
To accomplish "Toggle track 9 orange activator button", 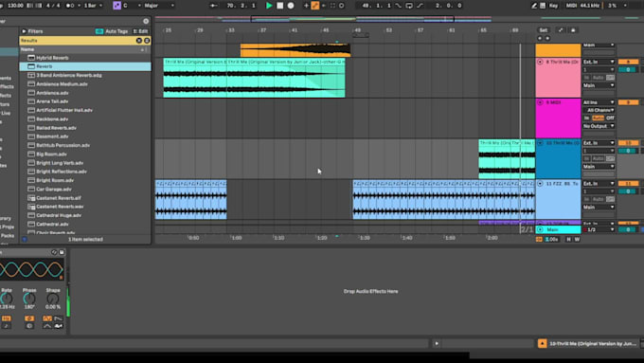I will pyautogui.click(x=628, y=102).
